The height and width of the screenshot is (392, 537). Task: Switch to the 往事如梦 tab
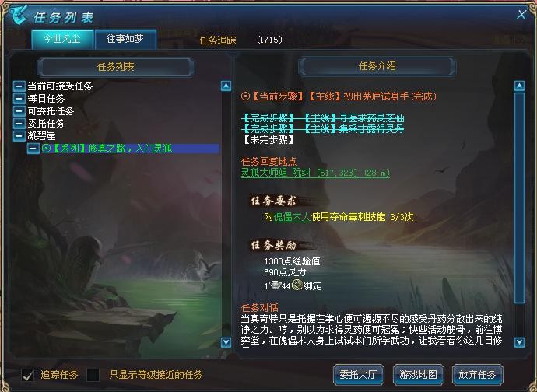click(x=125, y=39)
